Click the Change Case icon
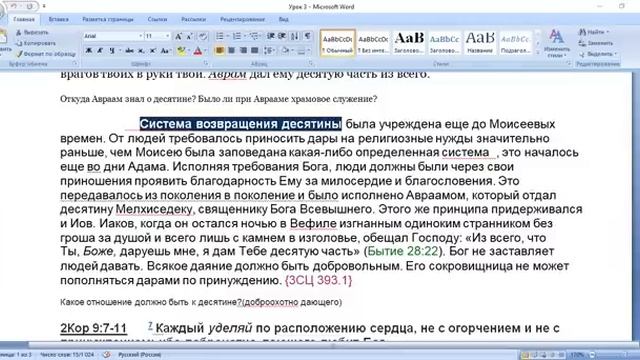Screen dimensions: 640x360 tap(165, 51)
